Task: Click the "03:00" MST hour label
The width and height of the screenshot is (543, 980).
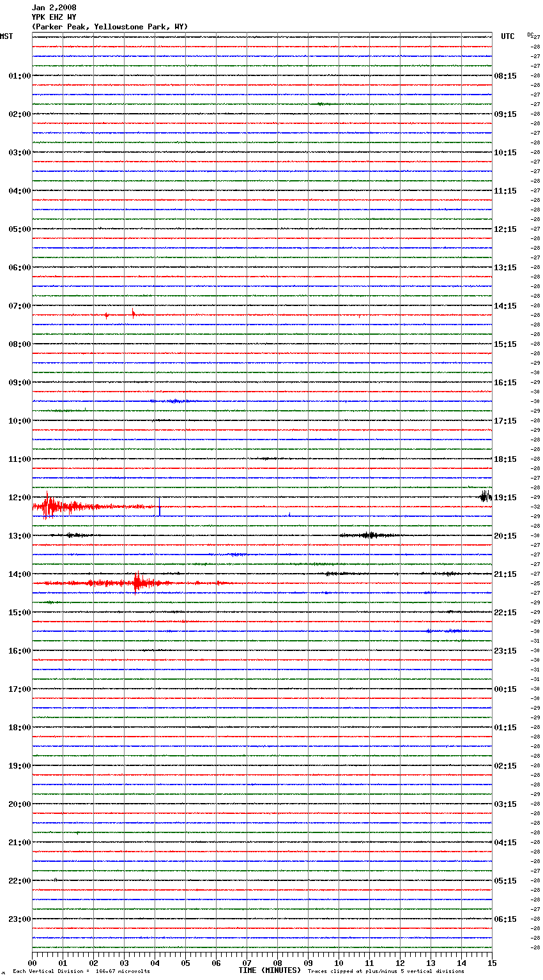Action: (x=19, y=153)
